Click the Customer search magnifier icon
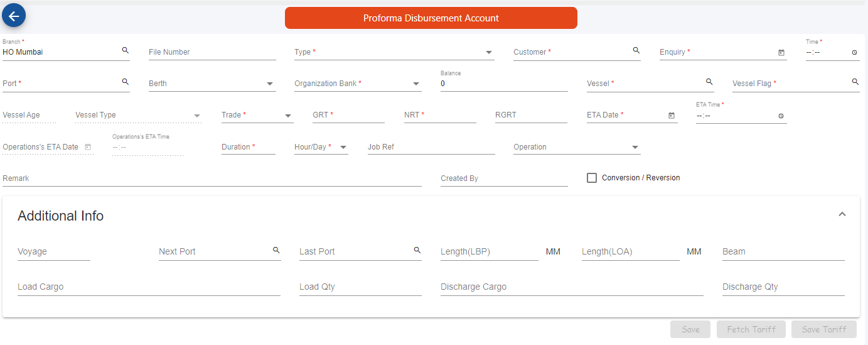868x345 pixels. click(x=636, y=50)
